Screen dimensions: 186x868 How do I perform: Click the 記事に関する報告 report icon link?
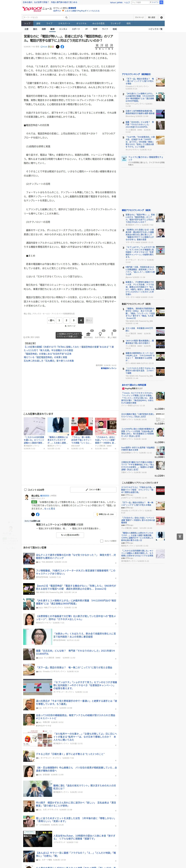pos(32,337)
